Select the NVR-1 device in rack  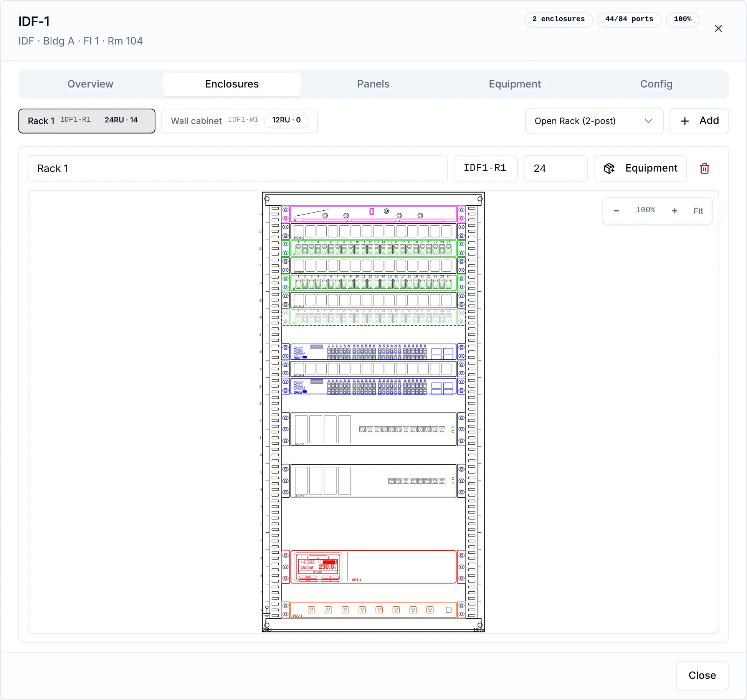373,429
